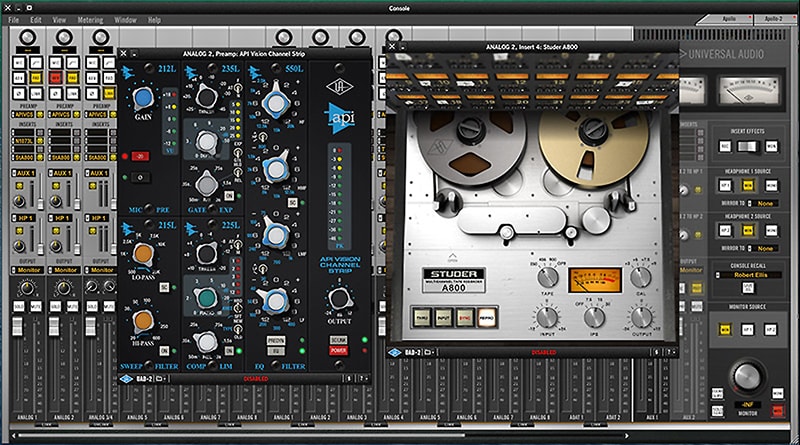The height and width of the screenshot is (445, 800).
Task: Select HP1 as Headphone 1 source
Action: pyautogui.click(x=725, y=185)
